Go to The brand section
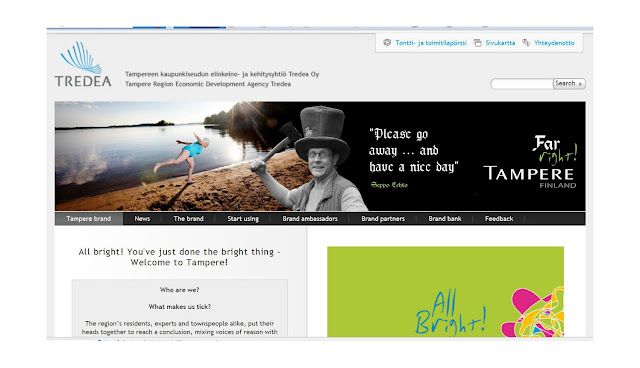 point(188,219)
